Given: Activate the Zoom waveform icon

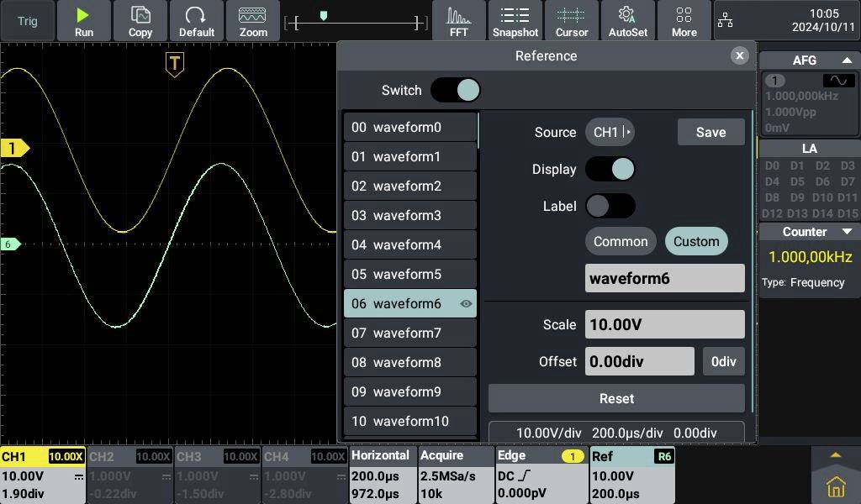Looking at the screenshot, I should pyautogui.click(x=253, y=20).
